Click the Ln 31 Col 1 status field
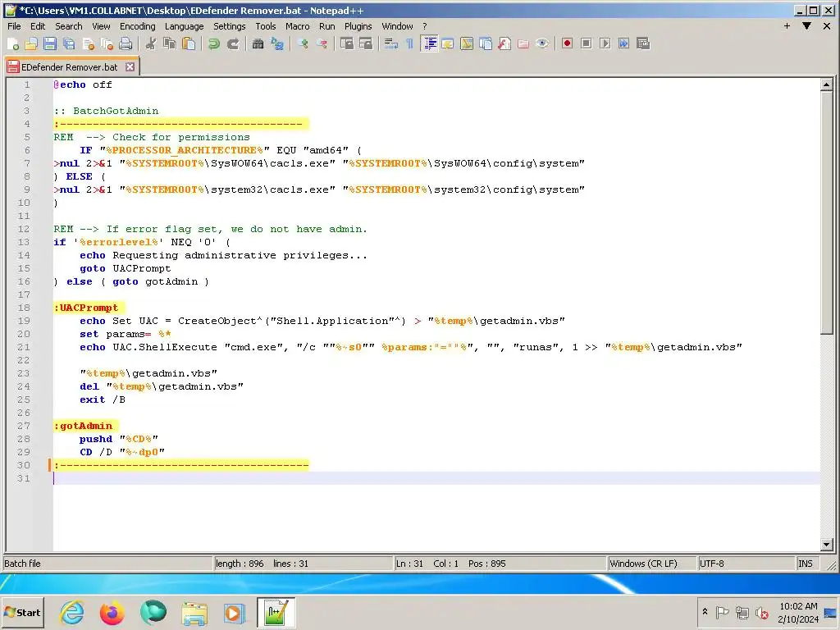Image resolution: width=840 pixels, height=630 pixels. (x=500, y=564)
